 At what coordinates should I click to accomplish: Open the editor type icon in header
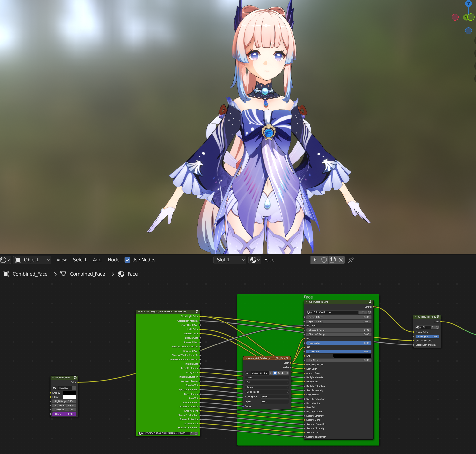5,260
